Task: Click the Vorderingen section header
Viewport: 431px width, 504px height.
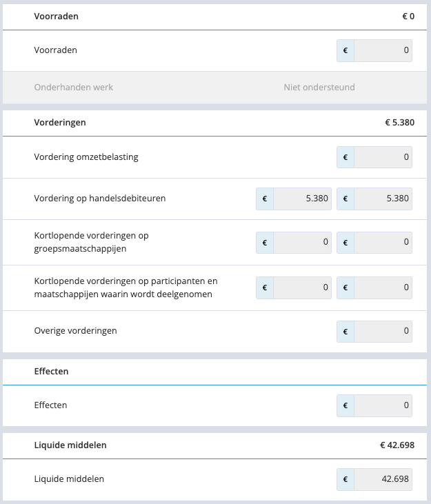Action: coord(214,123)
